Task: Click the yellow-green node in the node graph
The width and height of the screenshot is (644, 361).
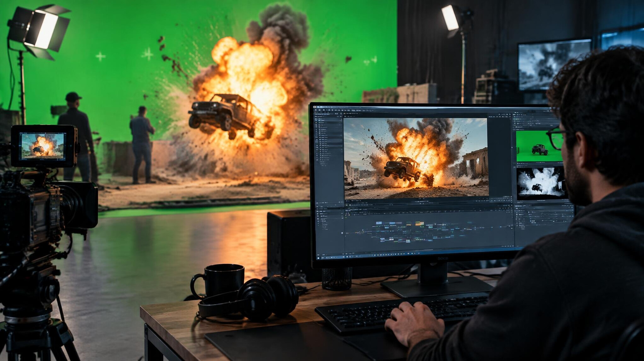Action: coord(420,224)
